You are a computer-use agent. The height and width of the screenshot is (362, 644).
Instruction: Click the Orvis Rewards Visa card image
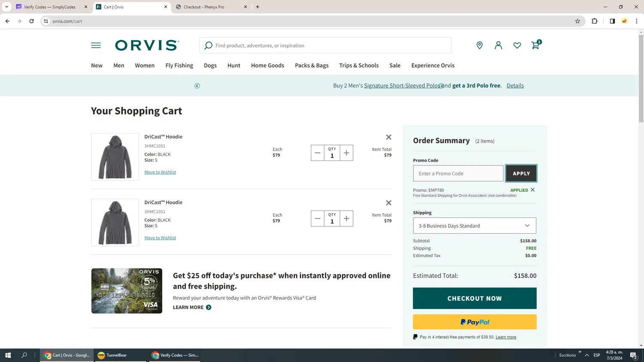pyautogui.click(x=127, y=291)
